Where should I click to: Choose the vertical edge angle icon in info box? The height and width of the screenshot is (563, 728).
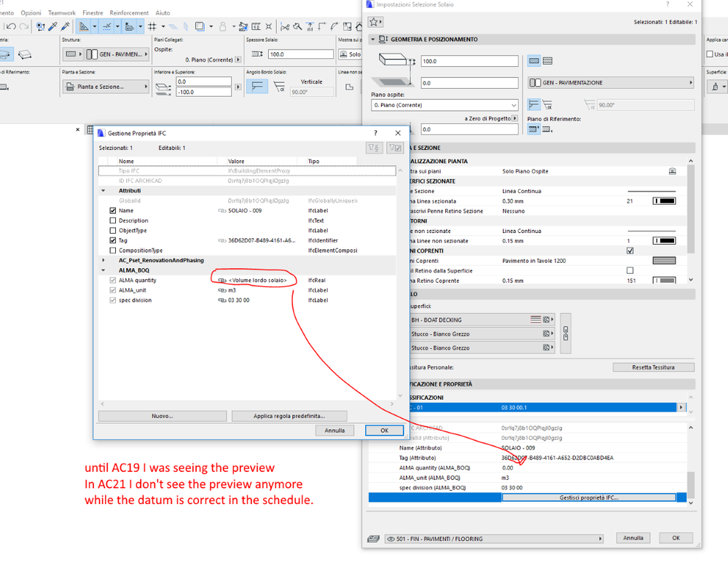pyautogui.click(x=257, y=87)
